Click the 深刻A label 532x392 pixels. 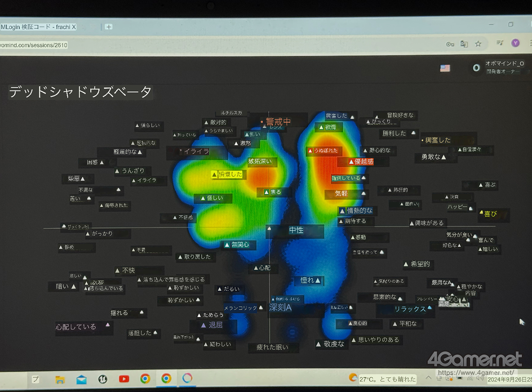click(x=280, y=307)
